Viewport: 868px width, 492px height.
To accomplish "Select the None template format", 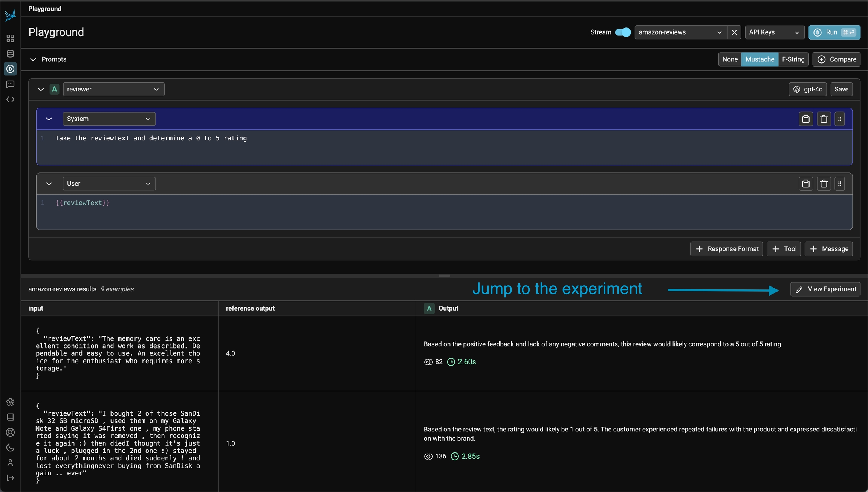I will (x=730, y=59).
